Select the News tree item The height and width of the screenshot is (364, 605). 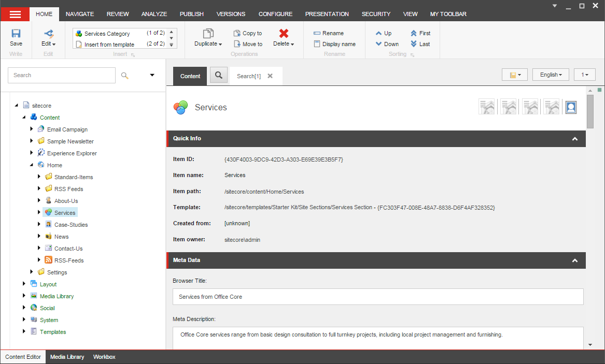(x=61, y=237)
